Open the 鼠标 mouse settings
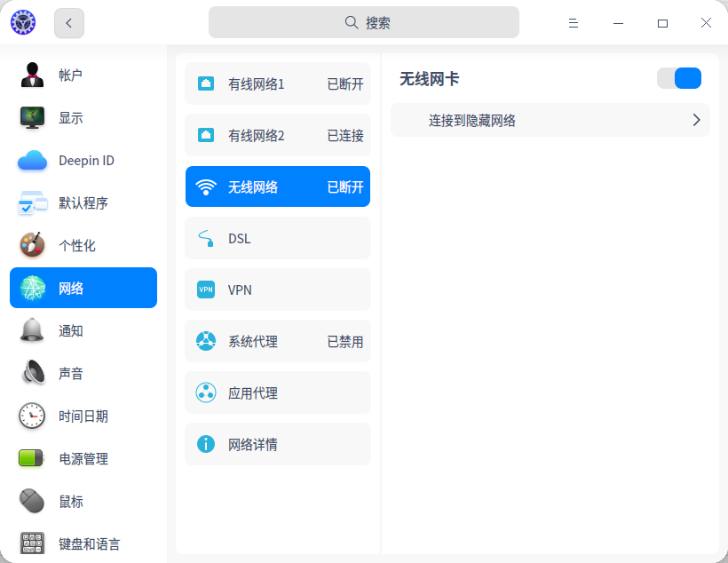The image size is (728, 563). (83, 502)
